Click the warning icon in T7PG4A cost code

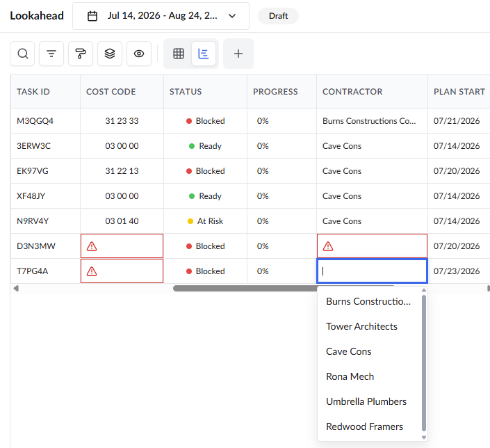click(92, 271)
